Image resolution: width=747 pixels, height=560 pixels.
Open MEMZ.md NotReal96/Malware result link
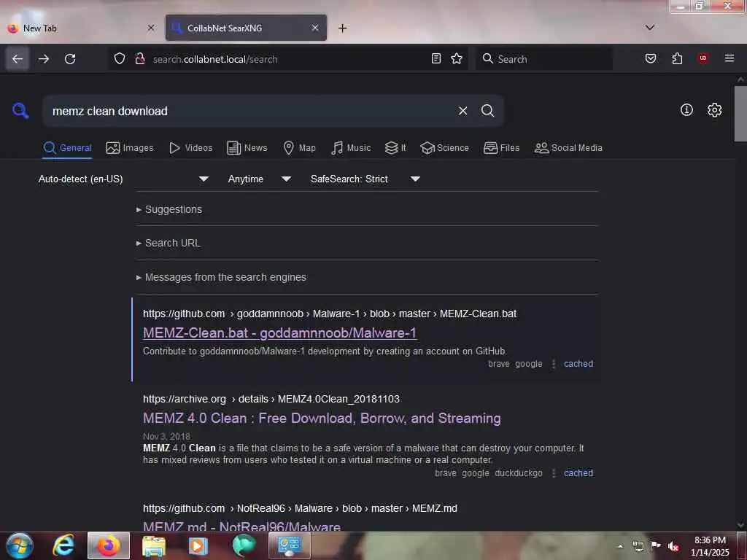[x=241, y=526]
